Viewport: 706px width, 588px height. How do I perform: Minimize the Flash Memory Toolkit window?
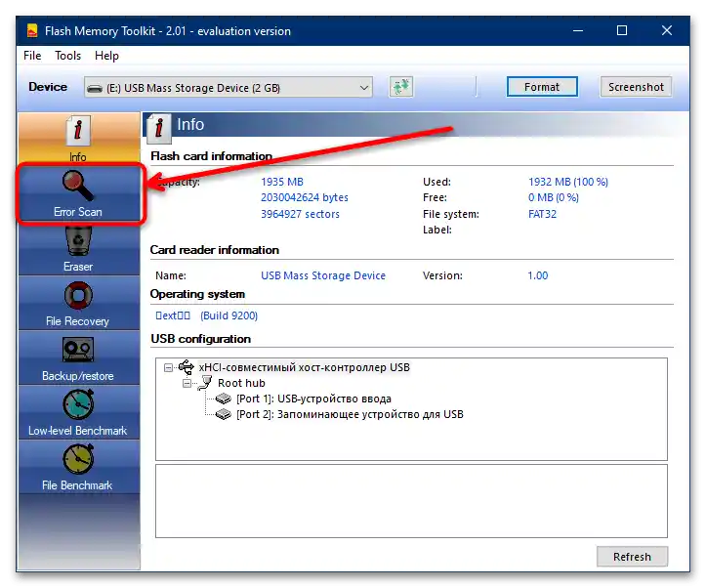pyautogui.click(x=578, y=30)
